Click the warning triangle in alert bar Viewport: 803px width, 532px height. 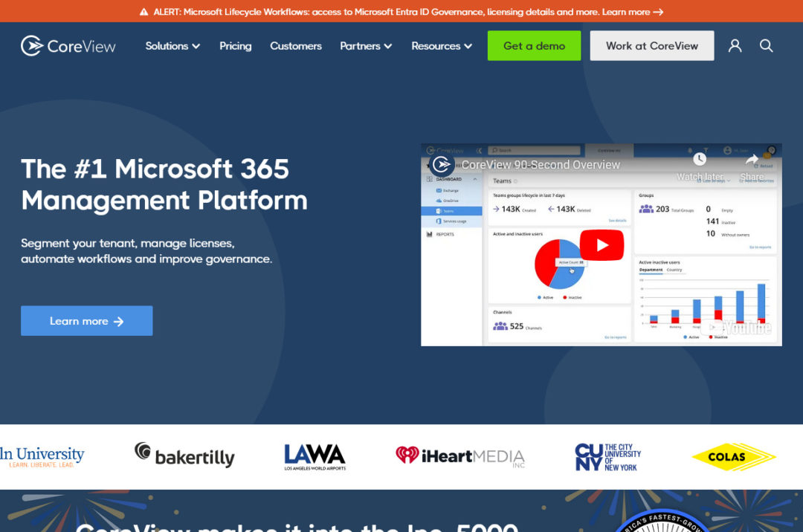click(x=144, y=12)
